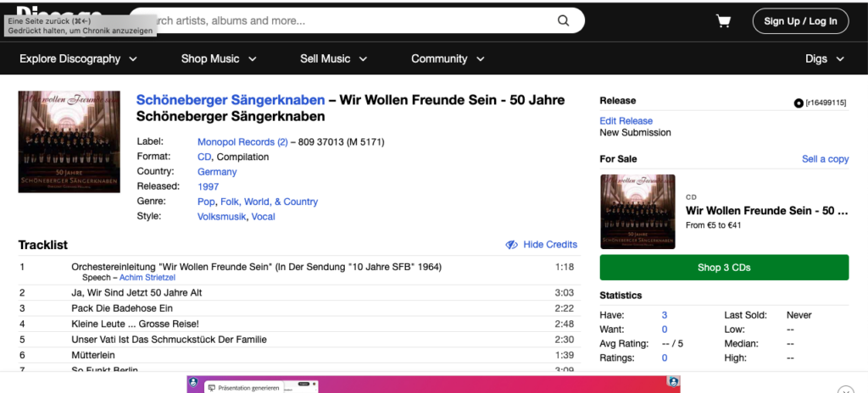Open the Schöneberger Sängerknaben artist link
This screenshot has height=393, width=868.
(x=231, y=100)
